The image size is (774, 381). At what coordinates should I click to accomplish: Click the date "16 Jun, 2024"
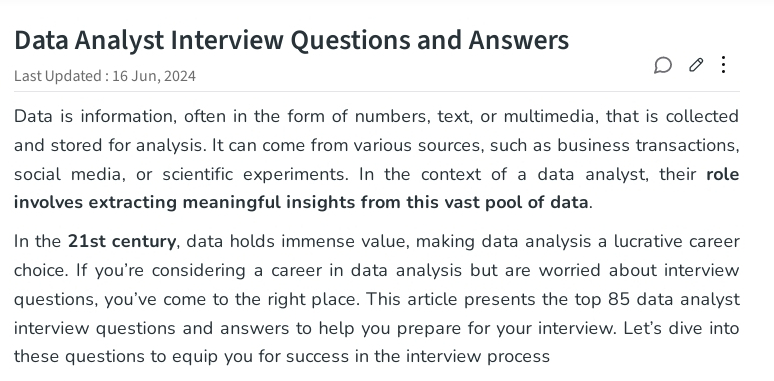154,76
